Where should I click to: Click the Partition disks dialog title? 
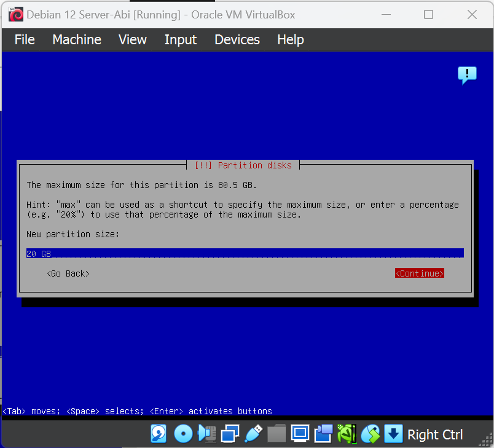(243, 165)
